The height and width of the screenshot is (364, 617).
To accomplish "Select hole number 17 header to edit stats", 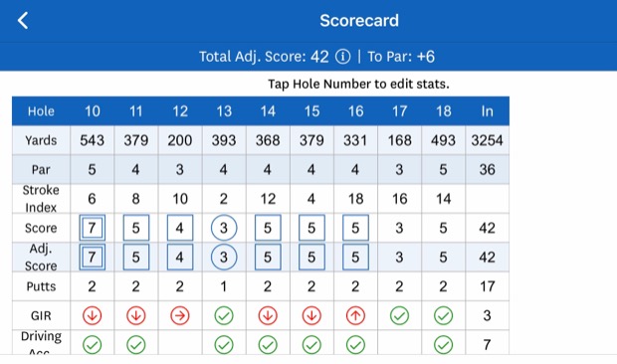I will 399,111.
